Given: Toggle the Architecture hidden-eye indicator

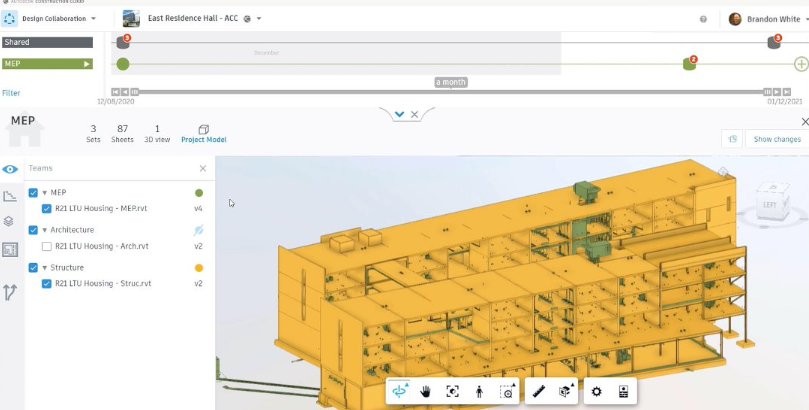Looking at the screenshot, I should [199, 229].
